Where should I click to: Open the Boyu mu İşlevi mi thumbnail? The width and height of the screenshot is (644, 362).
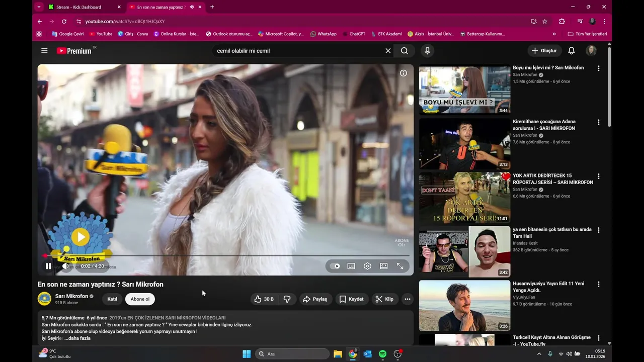point(464,89)
